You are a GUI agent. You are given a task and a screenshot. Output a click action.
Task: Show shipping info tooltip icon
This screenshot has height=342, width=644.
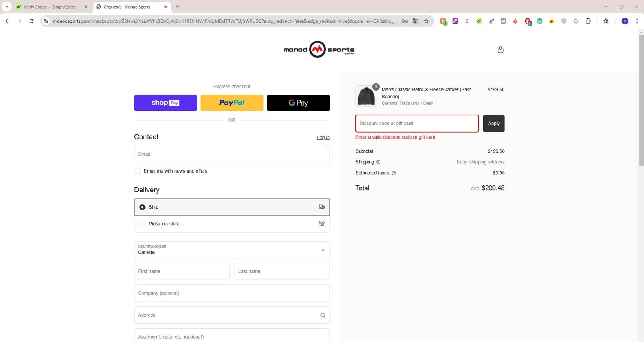378,162
